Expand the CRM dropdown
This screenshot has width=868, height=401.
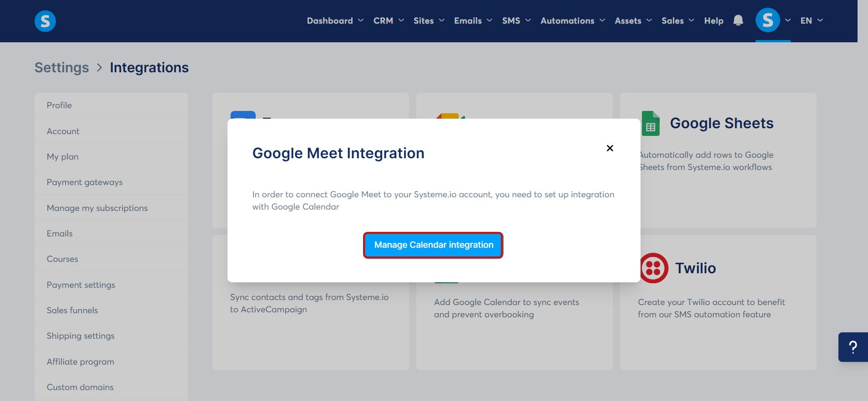[389, 20]
